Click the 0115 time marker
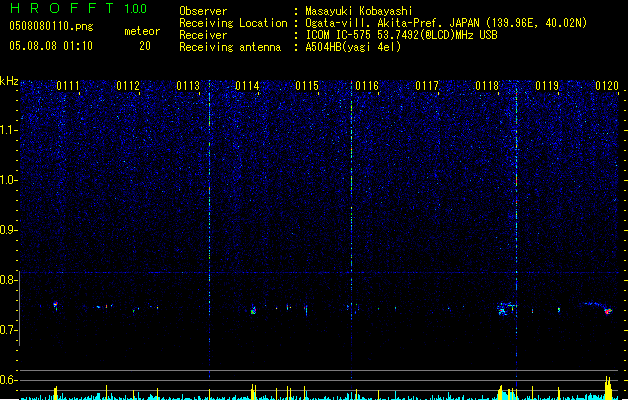This screenshot has width=629, height=400. pos(307,86)
